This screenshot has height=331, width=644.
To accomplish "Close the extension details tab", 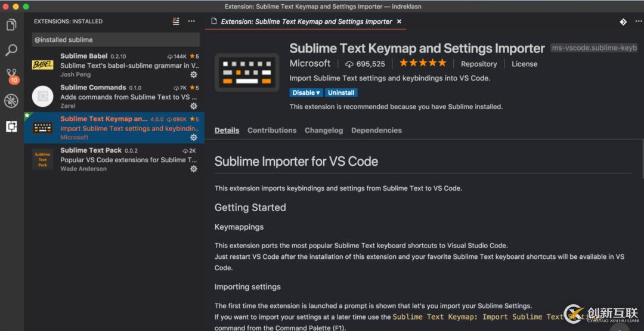I will click(x=399, y=21).
